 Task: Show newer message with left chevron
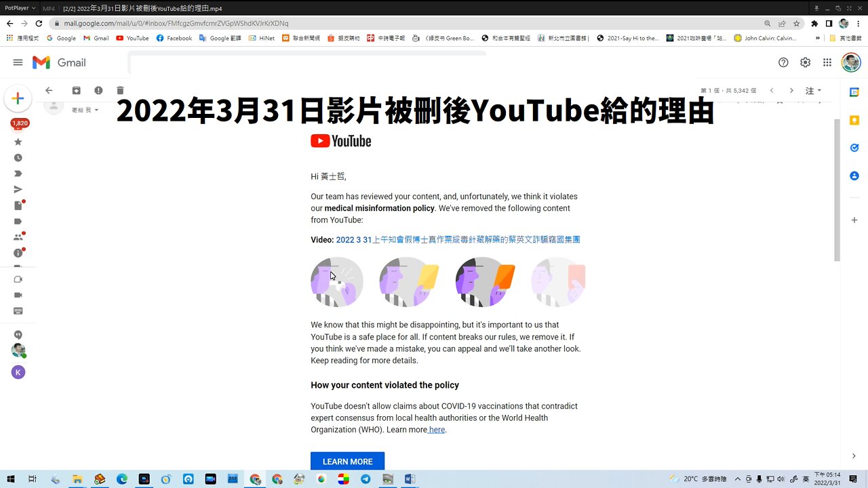coord(772,90)
